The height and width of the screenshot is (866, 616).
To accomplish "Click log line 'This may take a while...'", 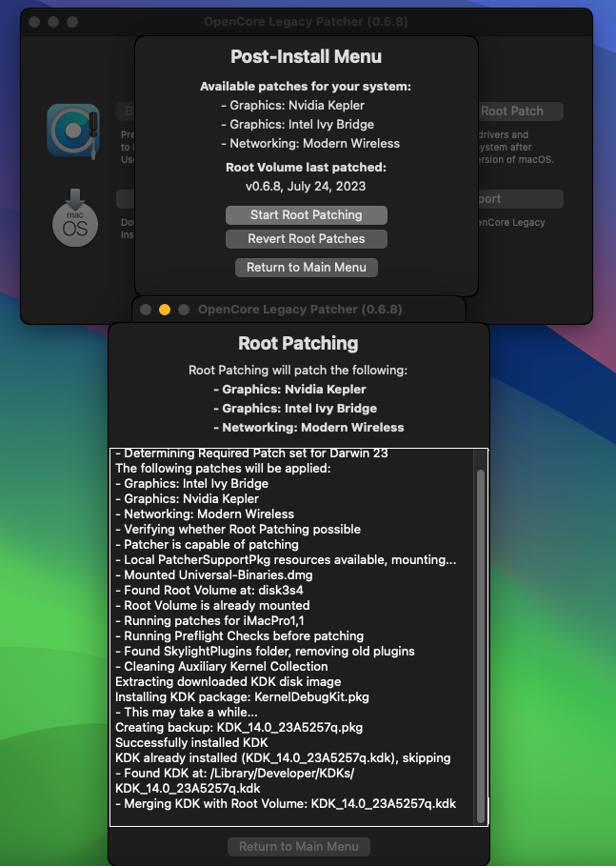I will click(x=187, y=712).
